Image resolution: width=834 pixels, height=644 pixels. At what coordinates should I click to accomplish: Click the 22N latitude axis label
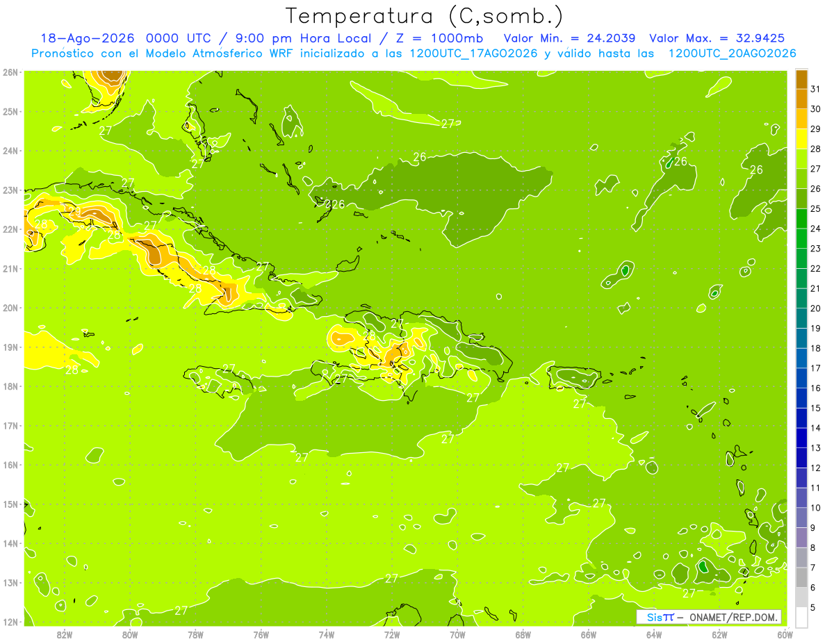(10, 229)
